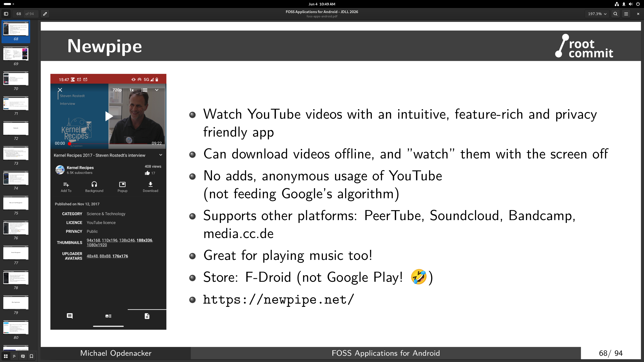644x362 pixels.
Task: Click the 110x196 thumbnail link
Action: pos(110,240)
